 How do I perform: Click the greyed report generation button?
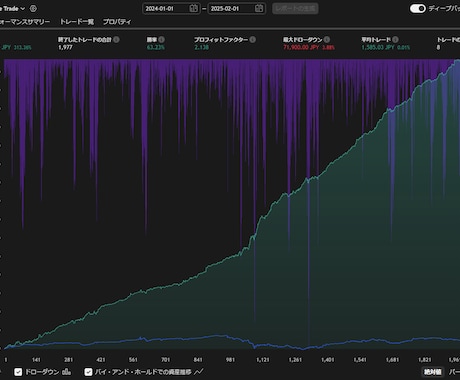(295, 9)
